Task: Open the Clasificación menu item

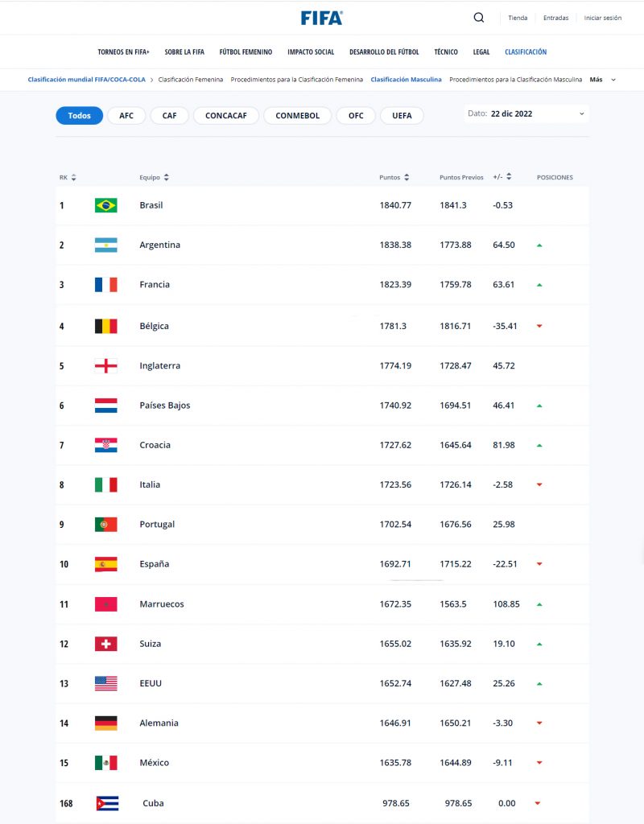Action: pos(525,51)
